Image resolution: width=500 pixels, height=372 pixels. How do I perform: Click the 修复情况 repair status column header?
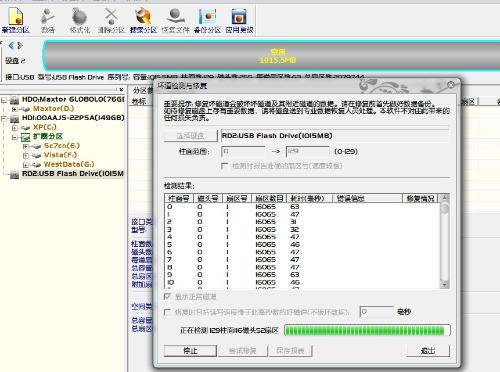click(x=421, y=198)
